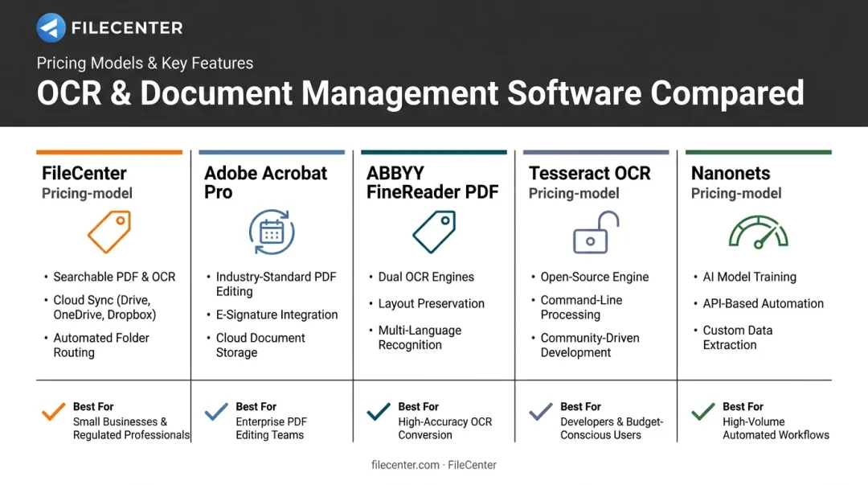Click 'Small Businesses & Regulated Professionals' text
Viewport: 868px width, 485px height.
click(x=131, y=428)
